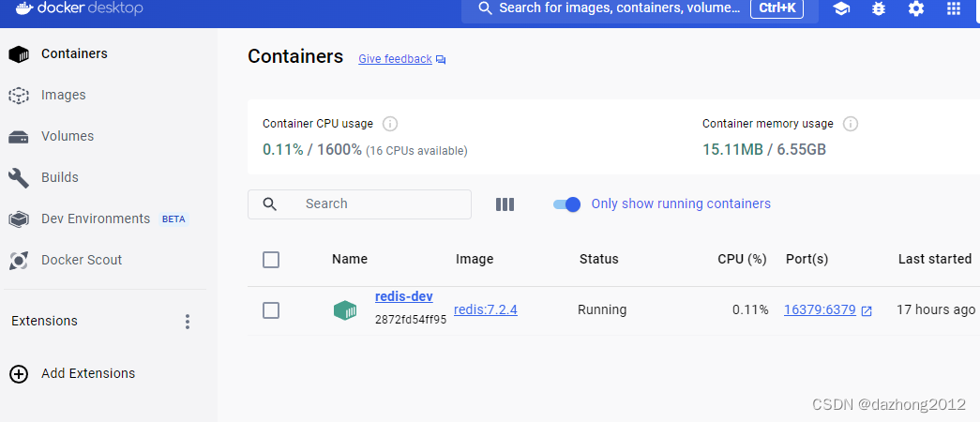Viewport: 980px width, 422px height.
Task: Open the Extensions three-dot menu
Action: click(x=188, y=322)
